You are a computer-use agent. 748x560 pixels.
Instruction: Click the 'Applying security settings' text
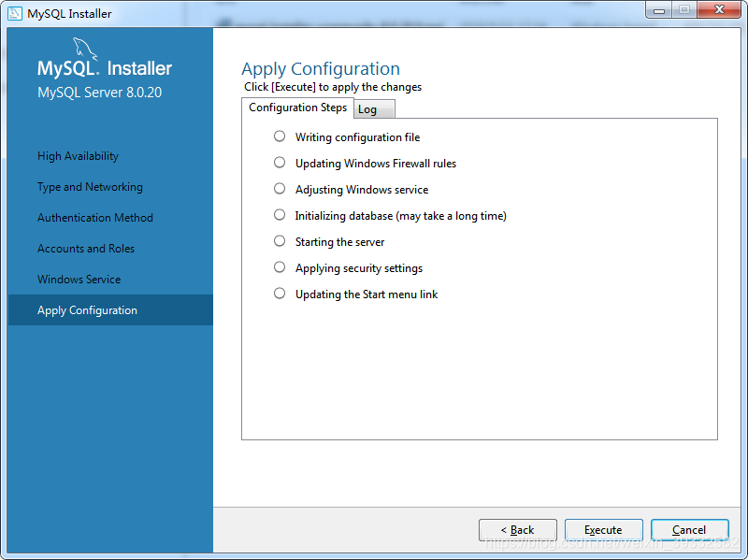click(359, 268)
